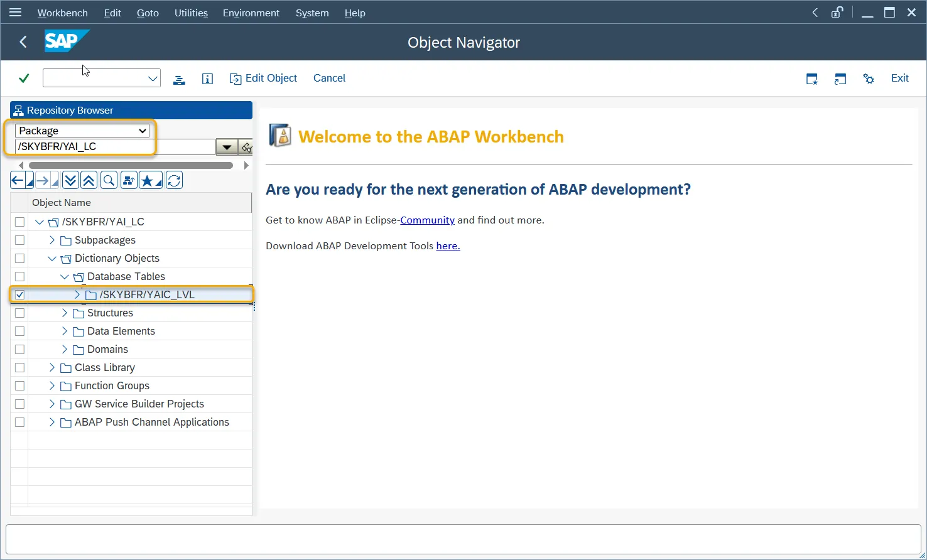The image size is (927, 560).
Task: Open the settings gears icon
Action: point(869,78)
